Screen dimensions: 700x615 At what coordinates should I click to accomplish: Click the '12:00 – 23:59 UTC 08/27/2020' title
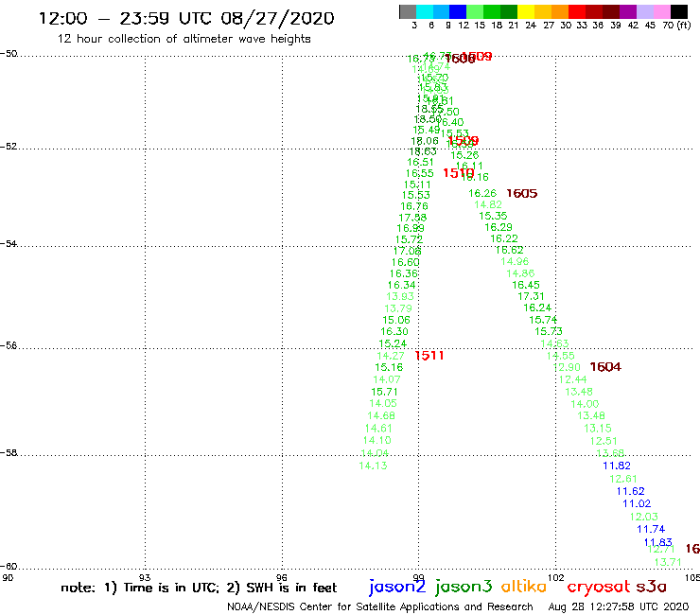click(186, 18)
